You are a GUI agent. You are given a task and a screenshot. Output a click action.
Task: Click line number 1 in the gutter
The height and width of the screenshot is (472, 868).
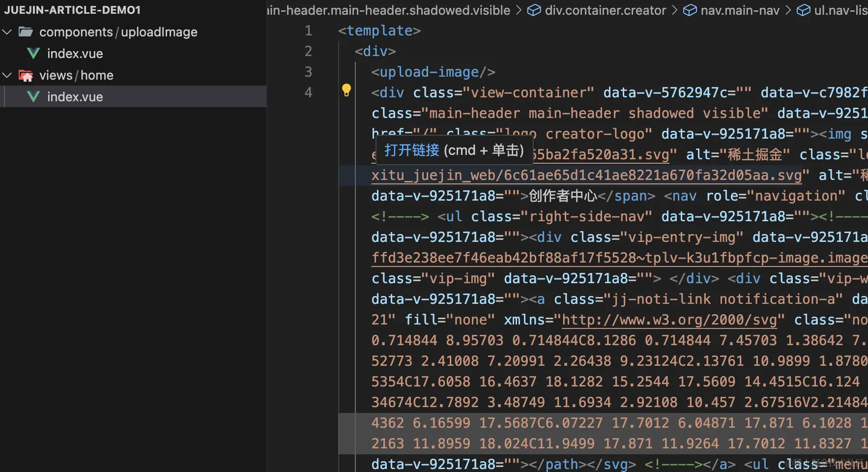(x=308, y=31)
